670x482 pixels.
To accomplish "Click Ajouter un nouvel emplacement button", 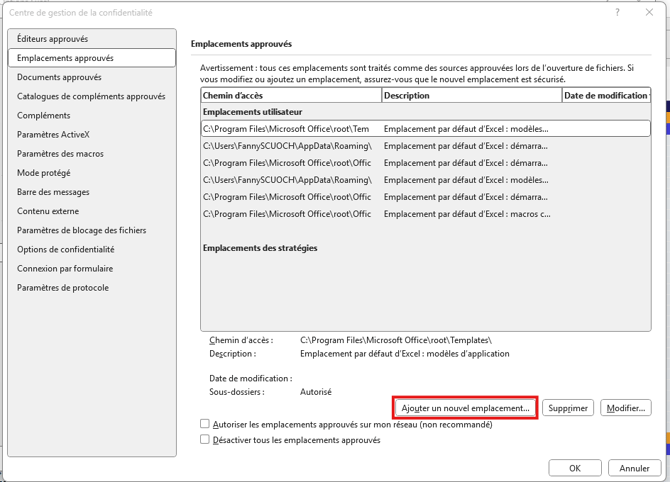I will 465,408.
